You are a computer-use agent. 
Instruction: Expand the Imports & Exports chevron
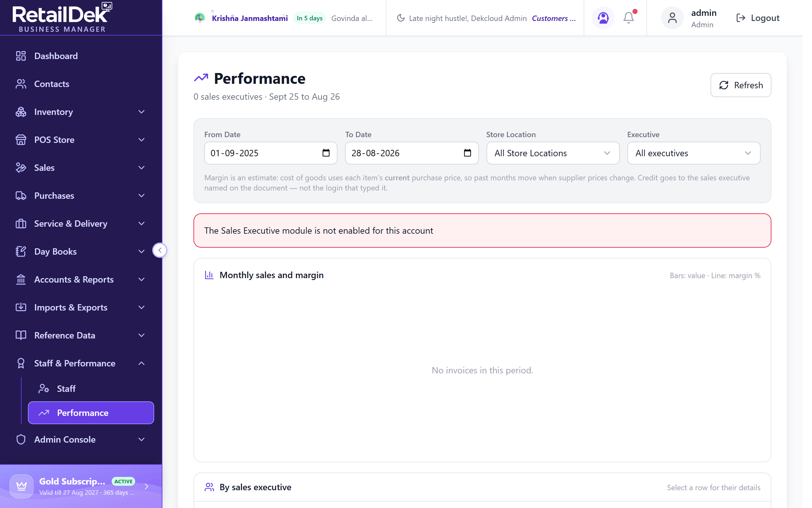tap(141, 307)
